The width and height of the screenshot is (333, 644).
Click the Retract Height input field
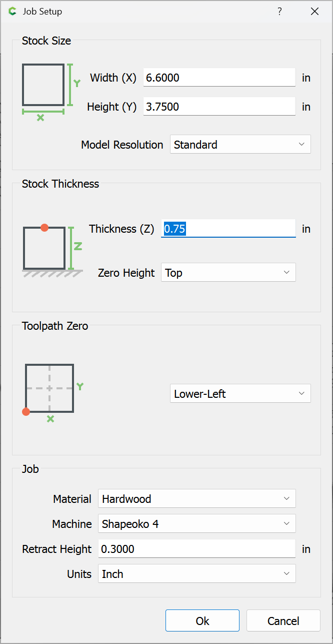click(x=196, y=549)
